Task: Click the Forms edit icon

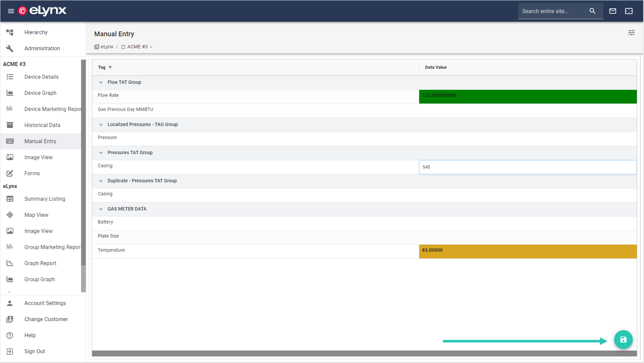Action: click(x=10, y=173)
